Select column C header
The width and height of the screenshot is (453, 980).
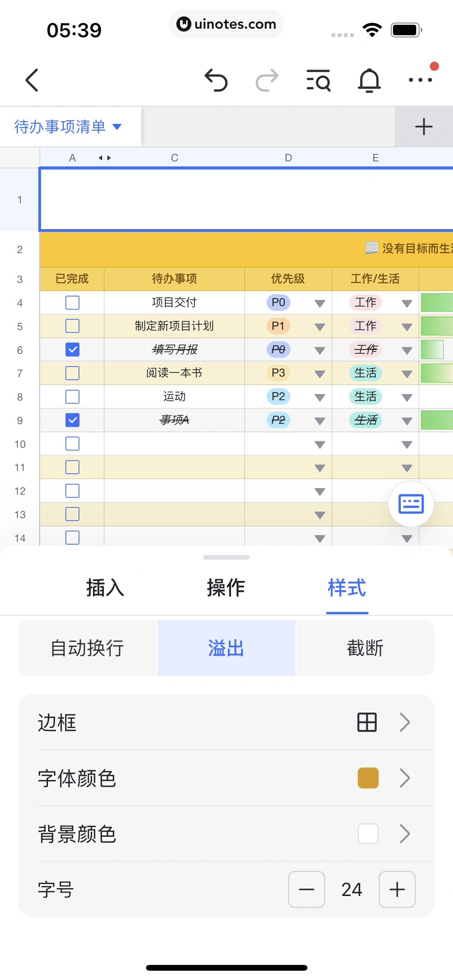[x=175, y=158]
